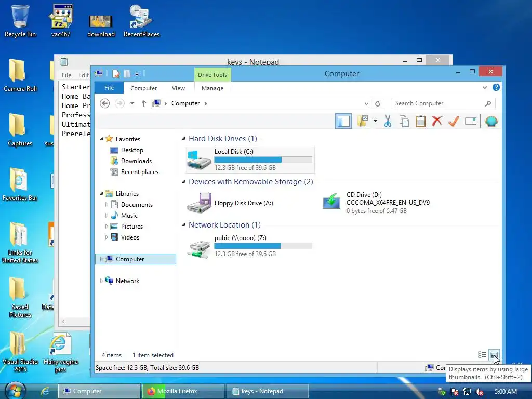Click the muted volume tray icon
The width and height of the screenshot is (532, 399).
479,392
